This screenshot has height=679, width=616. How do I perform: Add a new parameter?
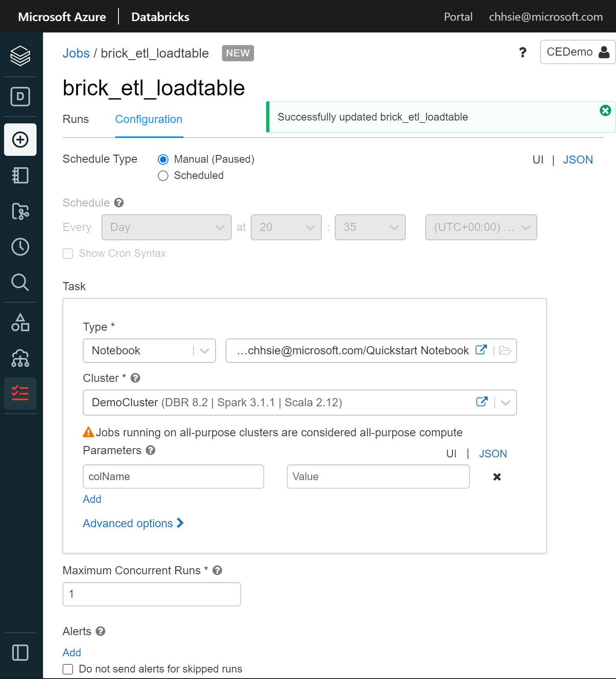pyautogui.click(x=92, y=499)
